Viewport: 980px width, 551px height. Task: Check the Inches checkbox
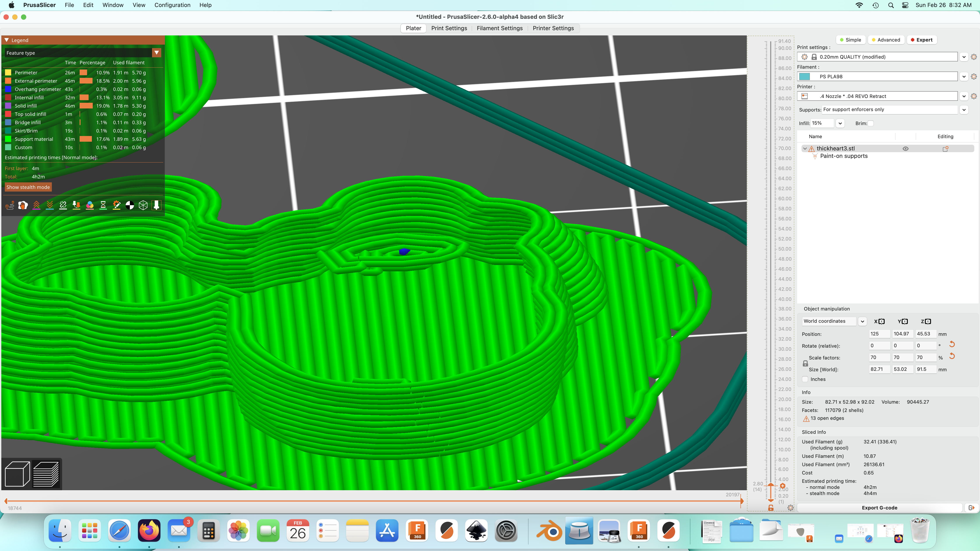coord(805,379)
